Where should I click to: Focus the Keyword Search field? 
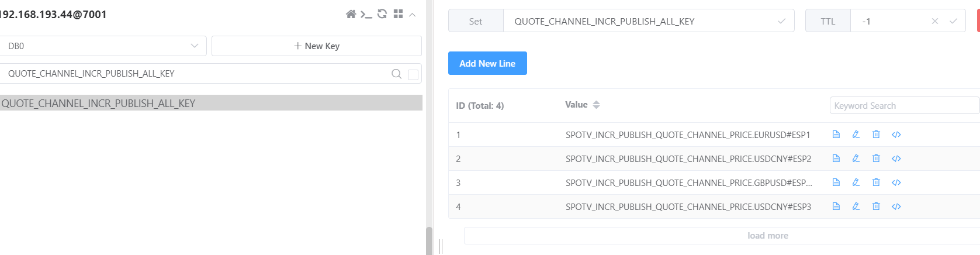903,106
